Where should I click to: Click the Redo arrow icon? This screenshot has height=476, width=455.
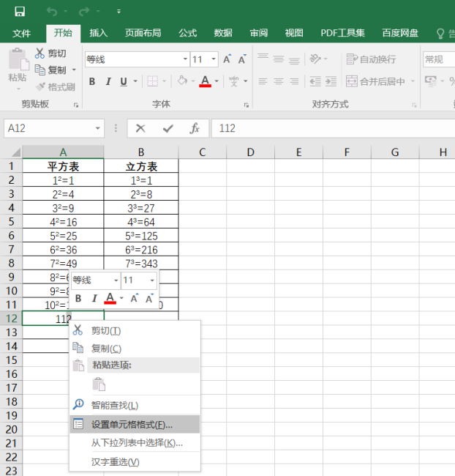(84, 12)
